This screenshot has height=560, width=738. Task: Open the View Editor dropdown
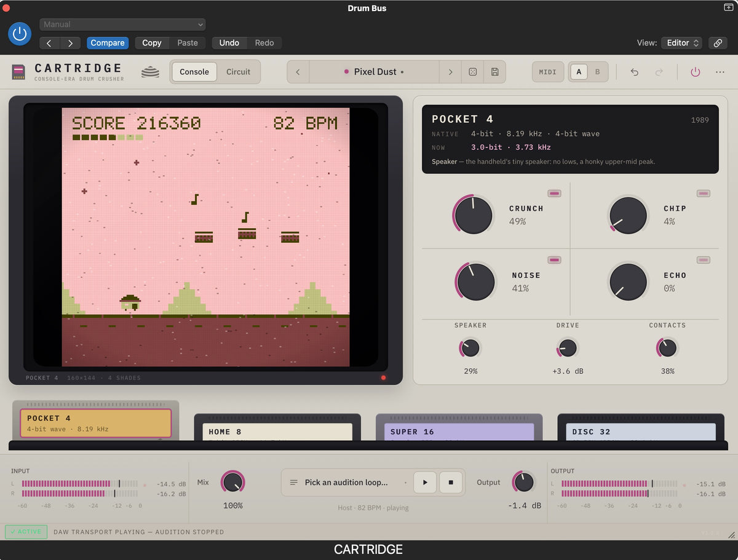681,43
